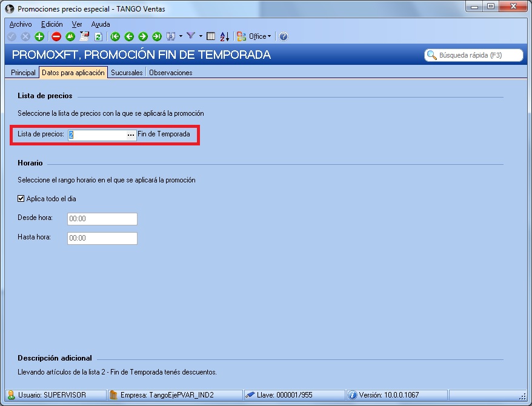The width and height of the screenshot is (532, 406).
Task: Click the PROMOXFT promotion title heading
Action: click(x=141, y=55)
